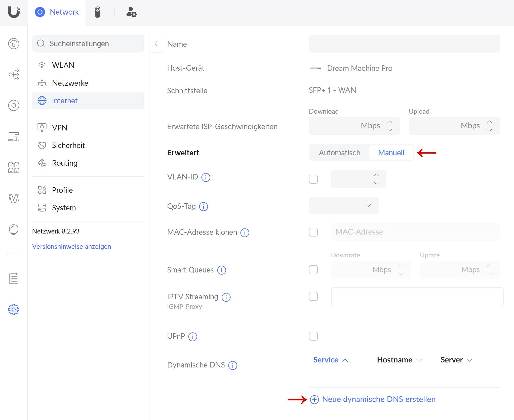
Task: Collapse the settings panel with the back chevron
Action: point(156,44)
